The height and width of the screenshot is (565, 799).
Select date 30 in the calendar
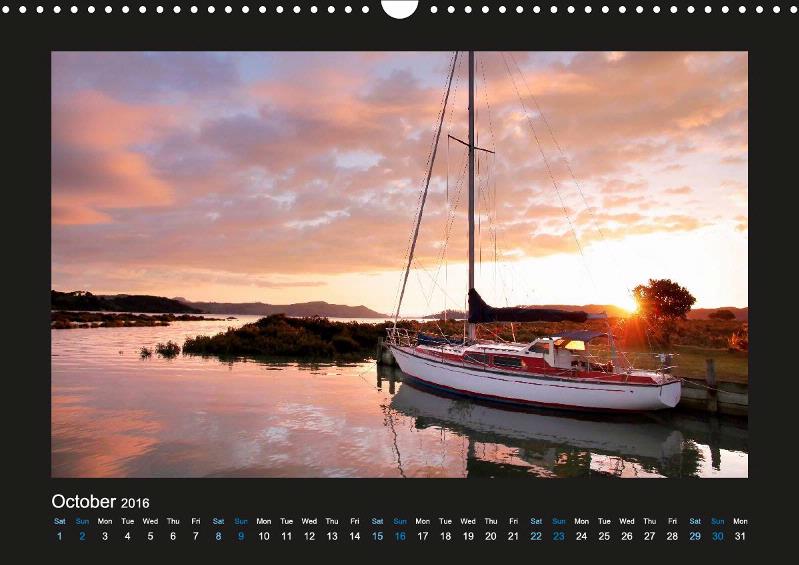(x=717, y=536)
